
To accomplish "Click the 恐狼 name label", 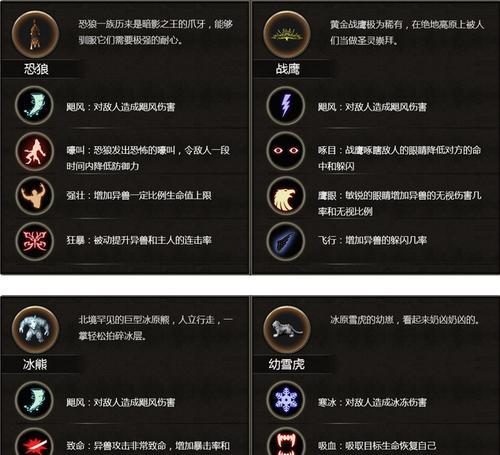I will tap(36, 69).
